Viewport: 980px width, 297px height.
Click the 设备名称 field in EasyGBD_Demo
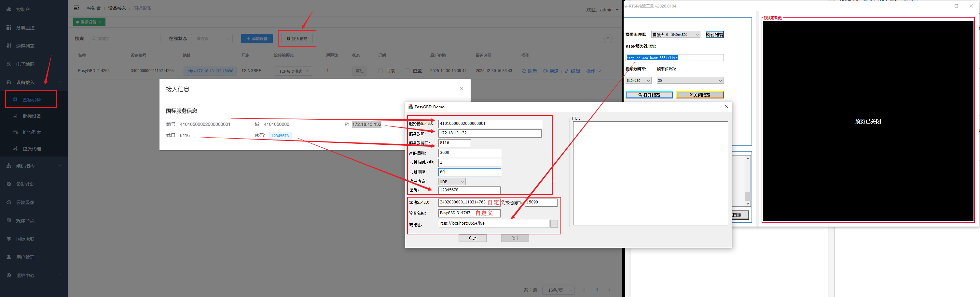[469, 213]
